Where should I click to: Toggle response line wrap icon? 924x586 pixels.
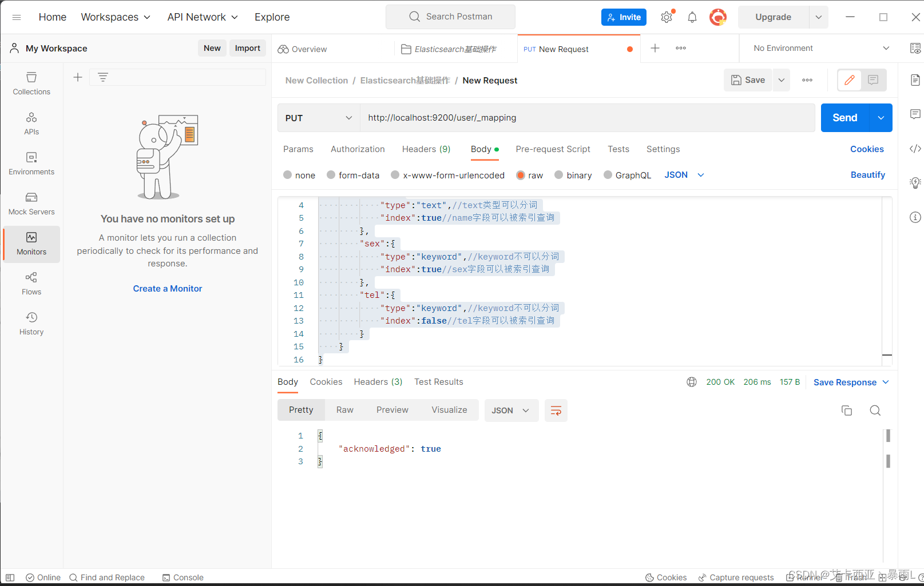point(556,410)
